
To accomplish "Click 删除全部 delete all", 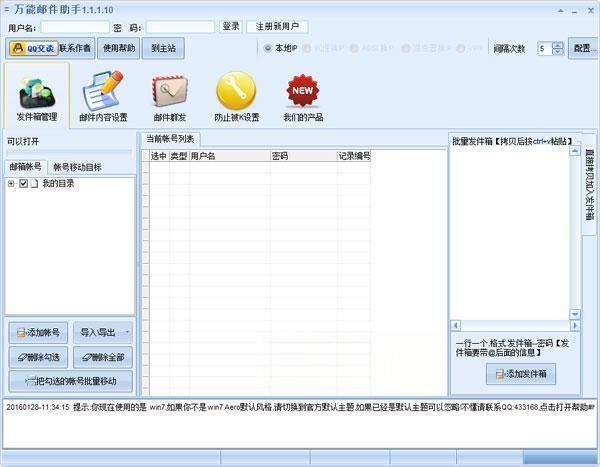I will (103, 357).
